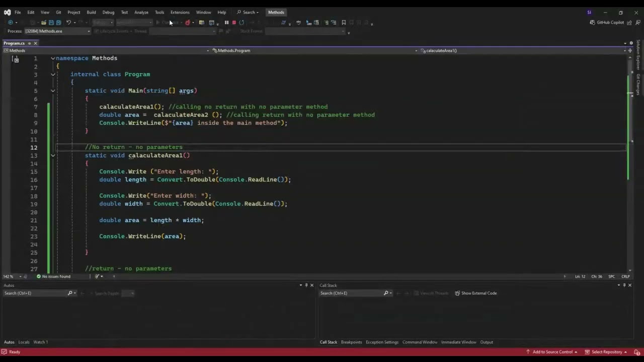The height and width of the screenshot is (362, 644).
Task: Switch to the Locals tab
Action: coord(24,342)
